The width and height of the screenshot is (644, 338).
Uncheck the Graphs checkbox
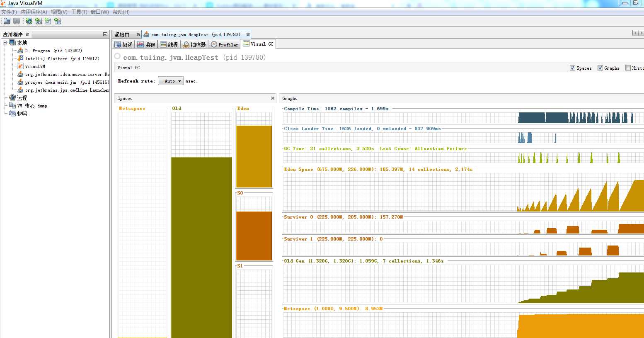(600, 68)
